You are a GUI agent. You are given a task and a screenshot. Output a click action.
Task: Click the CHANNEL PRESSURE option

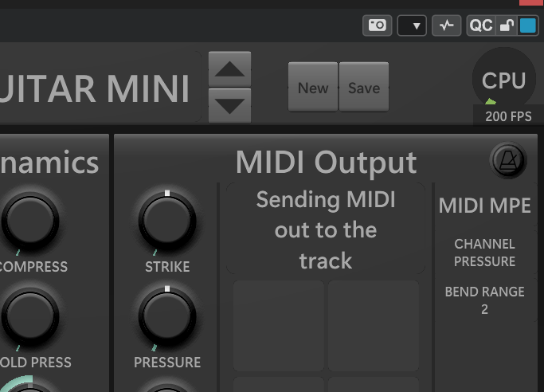coord(484,253)
